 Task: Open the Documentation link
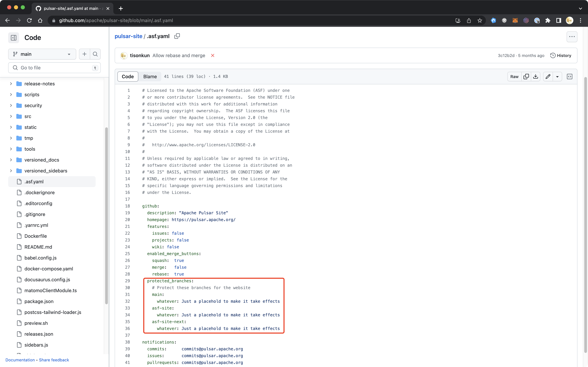[x=20, y=360]
